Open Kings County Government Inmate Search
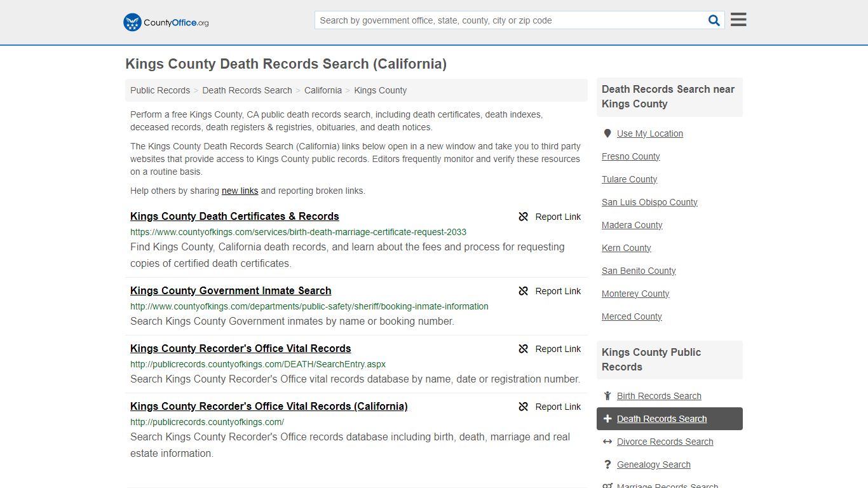 coord(231,290)
